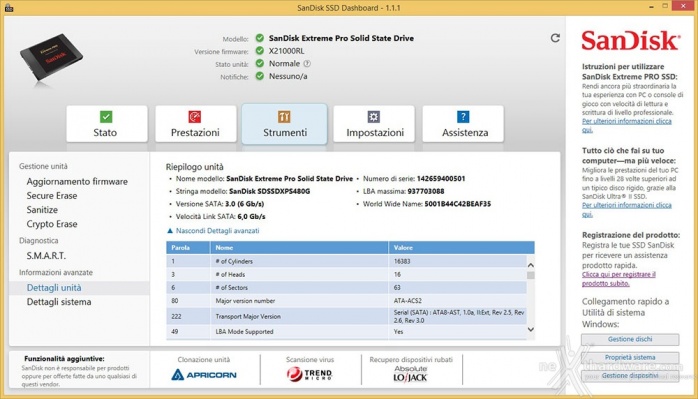Viewport: 698px width, 399px height.
Task: Open Aggiornamento firmware in the sidebar
Action: pyautogui.click(x=77, y=181)
